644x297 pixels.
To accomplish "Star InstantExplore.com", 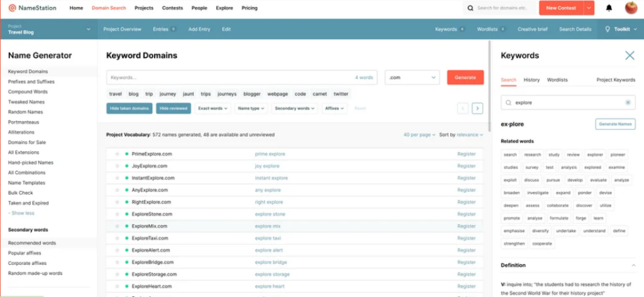I will [117, 178].
